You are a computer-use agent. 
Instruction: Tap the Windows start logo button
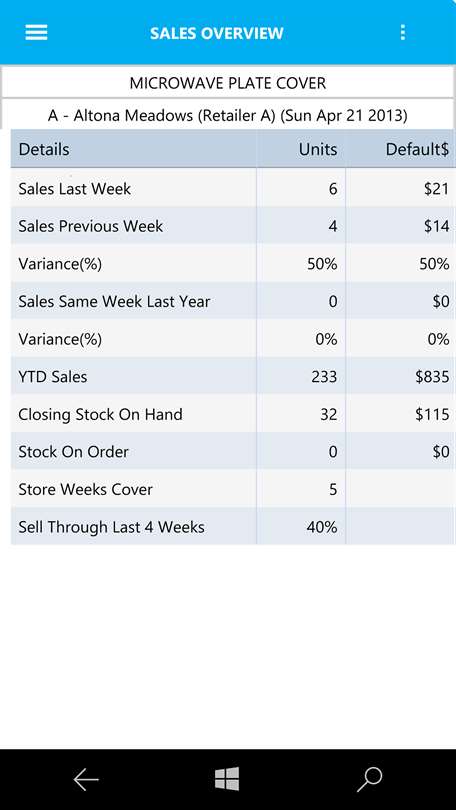coord(227,778)
